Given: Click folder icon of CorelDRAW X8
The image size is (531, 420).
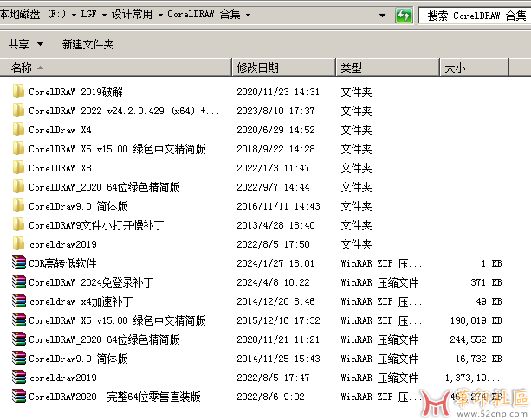Looking at the screenshot, I should click(x=18, y=167).
